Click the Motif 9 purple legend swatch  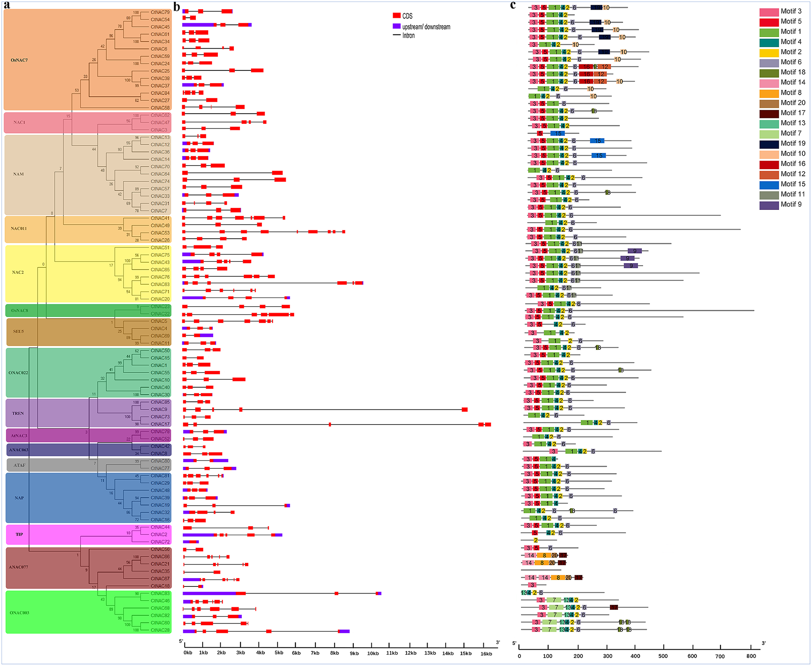[769, 205]
